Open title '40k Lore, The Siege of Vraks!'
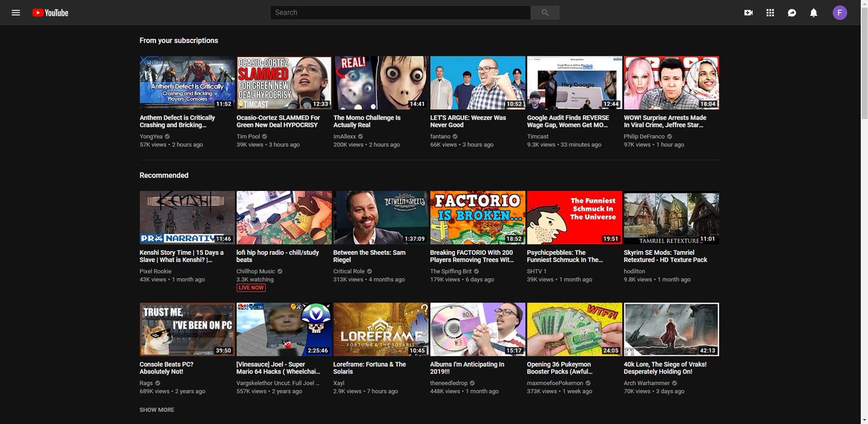 point(665,368)
